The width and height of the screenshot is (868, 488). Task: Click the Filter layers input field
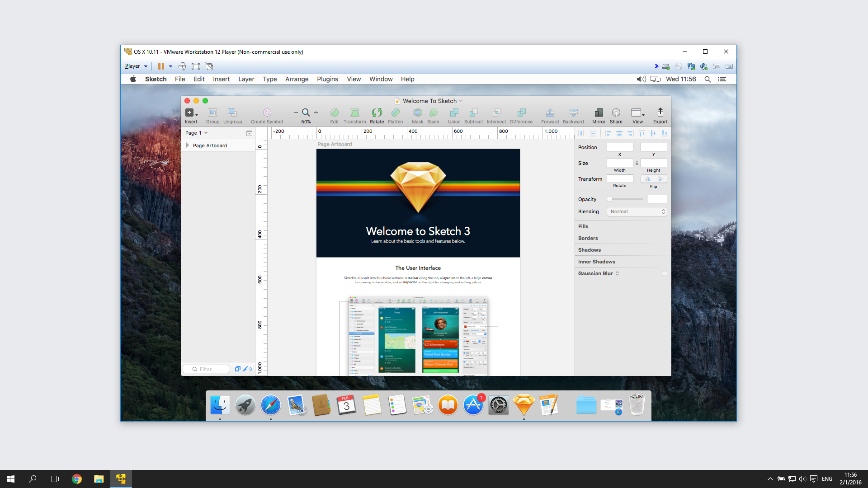pos(209,370)
